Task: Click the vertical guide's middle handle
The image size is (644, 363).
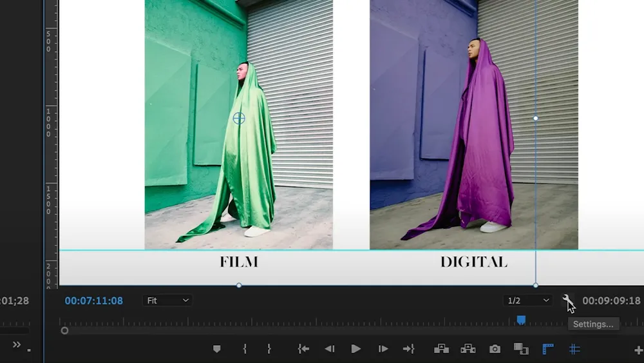Action: point(536,118)
